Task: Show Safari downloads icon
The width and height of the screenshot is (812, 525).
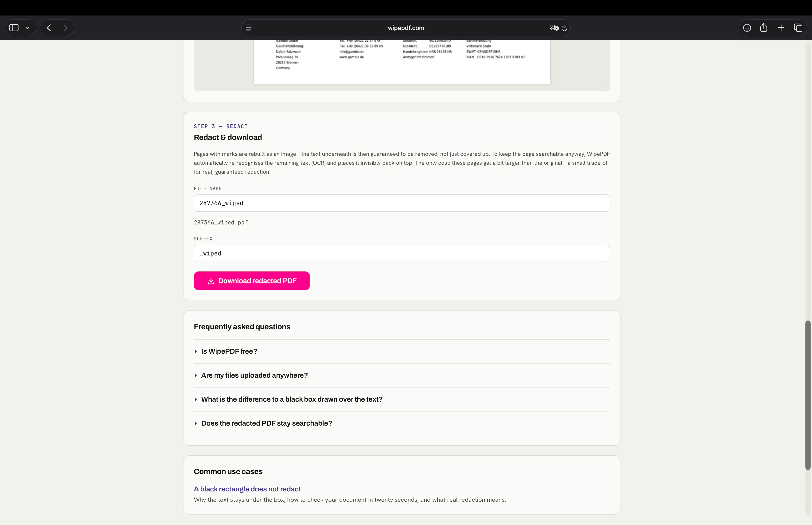Action: (747, 28)
